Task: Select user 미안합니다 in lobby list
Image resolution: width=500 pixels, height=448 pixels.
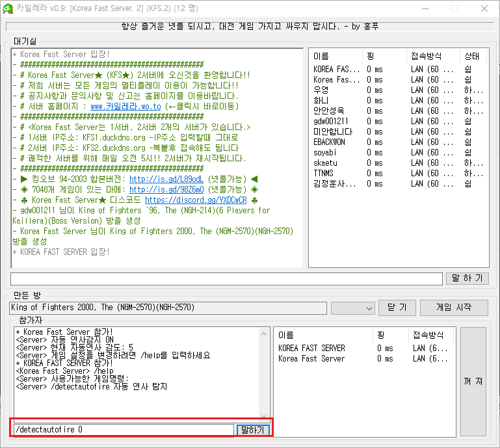Action: point(333,132)
